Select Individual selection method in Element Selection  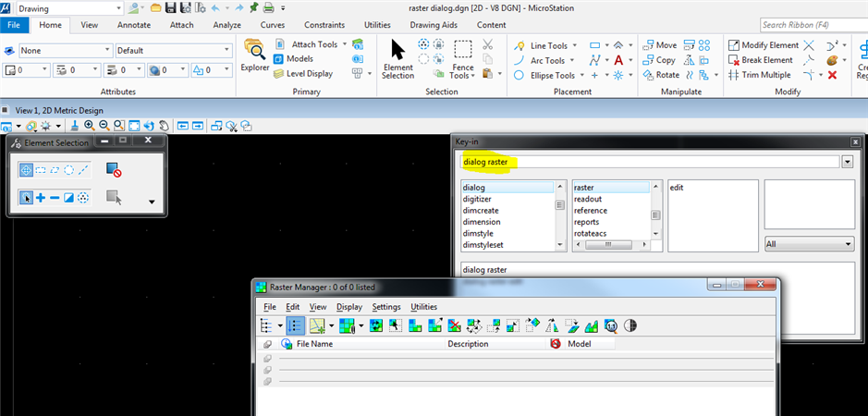(x=26, y=170)
